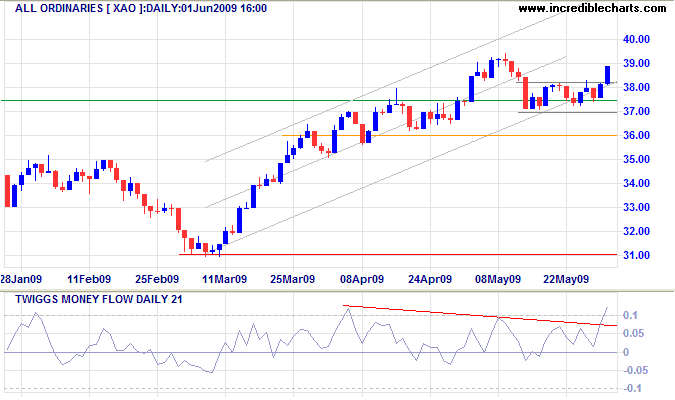Select the 31.00 price axis label
This screenshot has height=400, width=675.
(636, 255)
